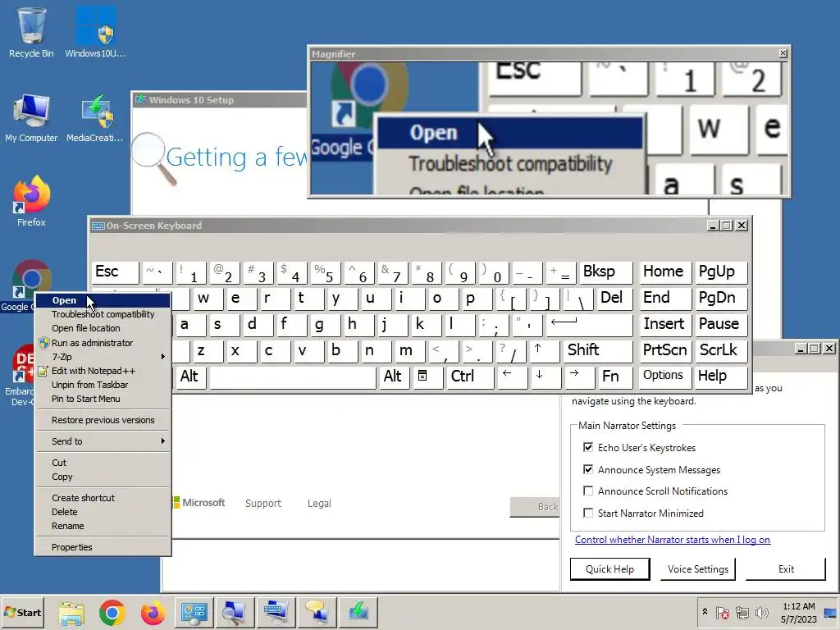Click the taskbar clock showing 1:12 AM
The height and width of the screenshot is (630, 840).
(799, 613)
